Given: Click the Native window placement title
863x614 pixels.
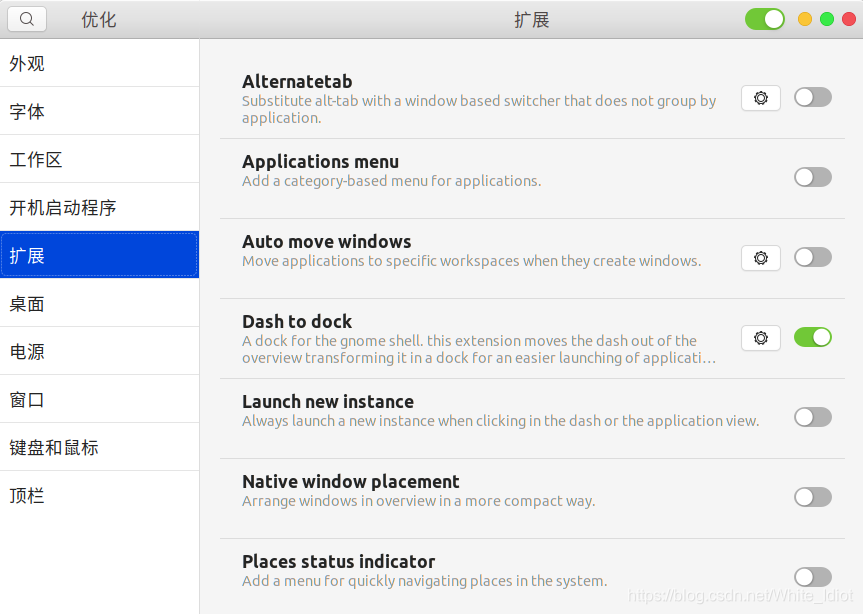Looking at the screenshot, I should pos(351,481).
